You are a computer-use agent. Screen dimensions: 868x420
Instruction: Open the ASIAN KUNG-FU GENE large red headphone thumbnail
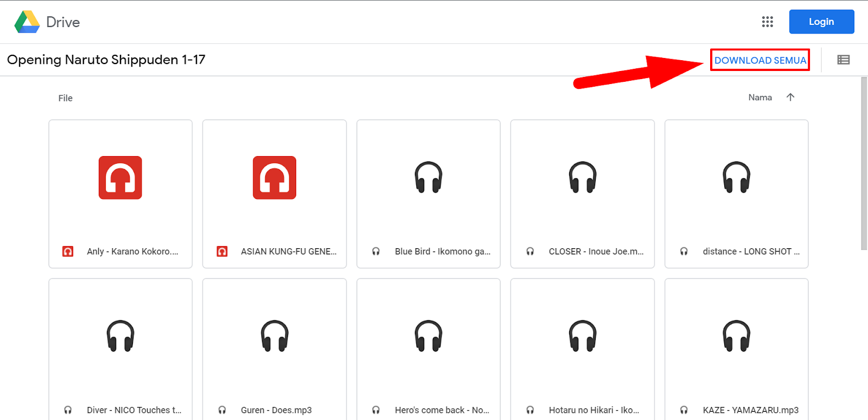(275, 178)
